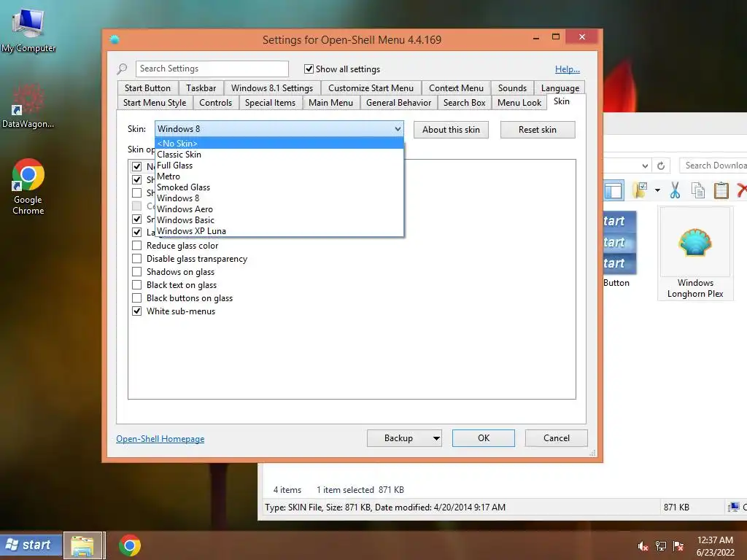Open the Help link

click(x=567, y=69)
